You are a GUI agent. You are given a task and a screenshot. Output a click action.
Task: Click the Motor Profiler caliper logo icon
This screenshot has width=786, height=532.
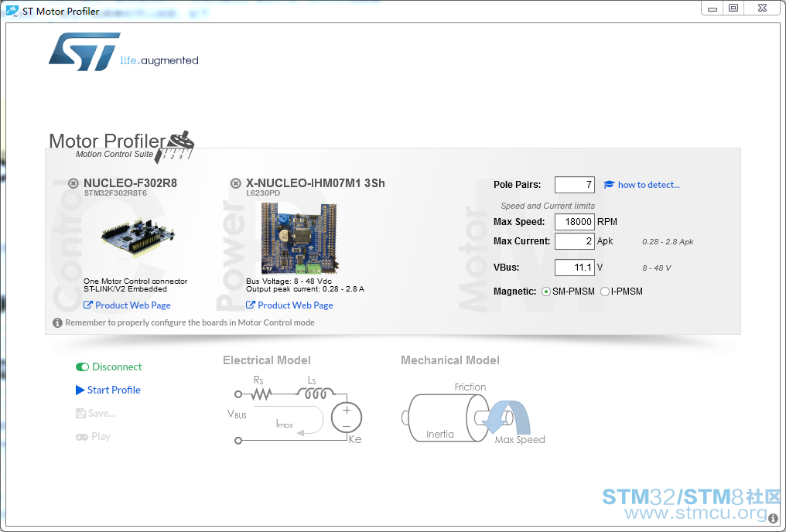174,147
